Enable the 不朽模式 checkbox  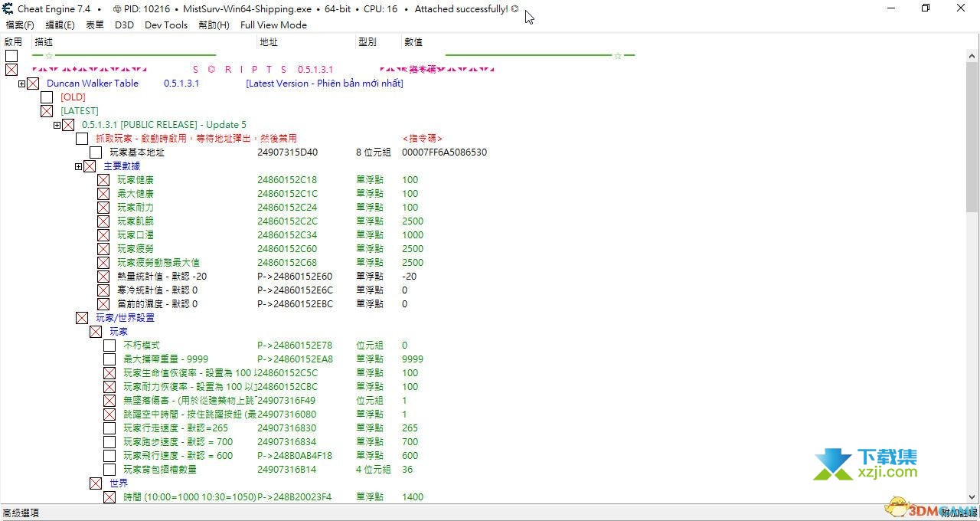tap(109, 346)
